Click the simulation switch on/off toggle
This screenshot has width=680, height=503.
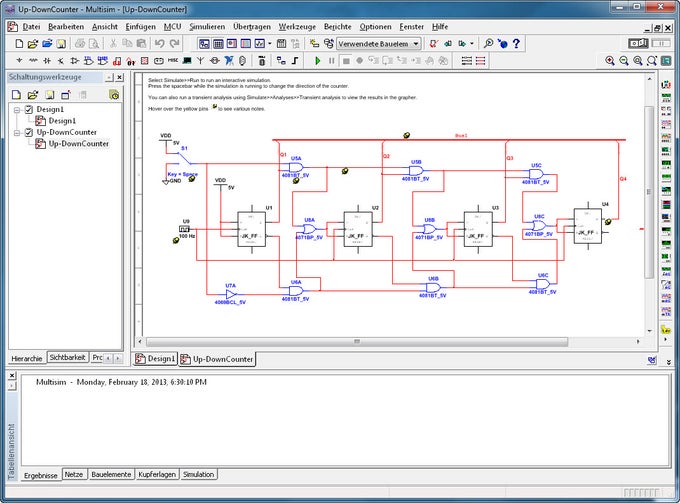click(638, 43)
